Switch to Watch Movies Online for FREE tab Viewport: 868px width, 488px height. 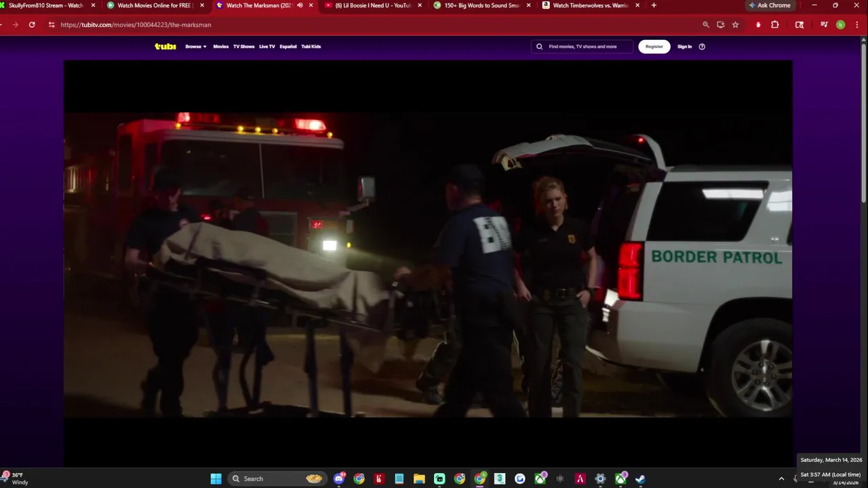tap(155, 5)
